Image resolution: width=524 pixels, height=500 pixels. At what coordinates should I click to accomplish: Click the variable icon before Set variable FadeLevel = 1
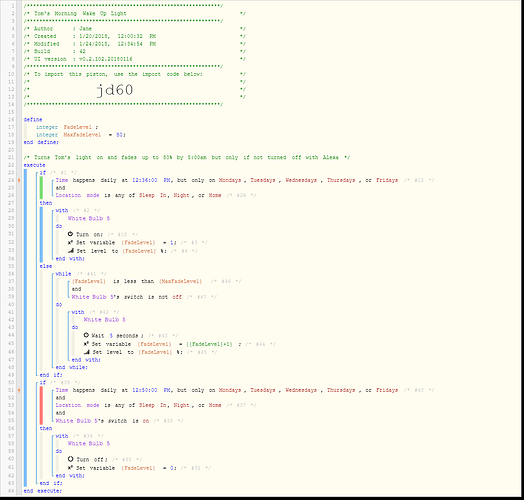[71, 242]
